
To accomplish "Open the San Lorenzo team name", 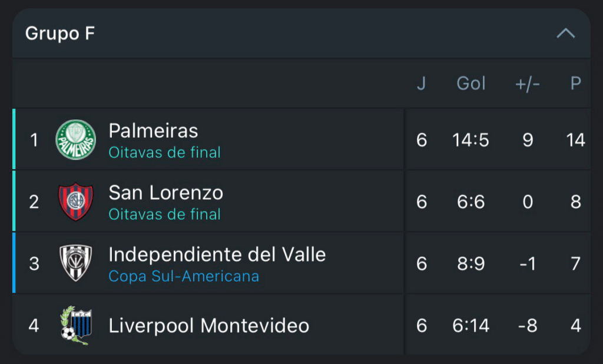I will click(165, 192).
